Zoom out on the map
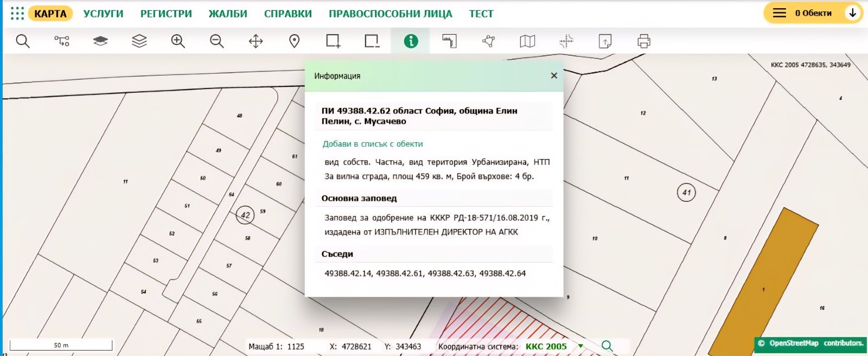 point(217,41)
